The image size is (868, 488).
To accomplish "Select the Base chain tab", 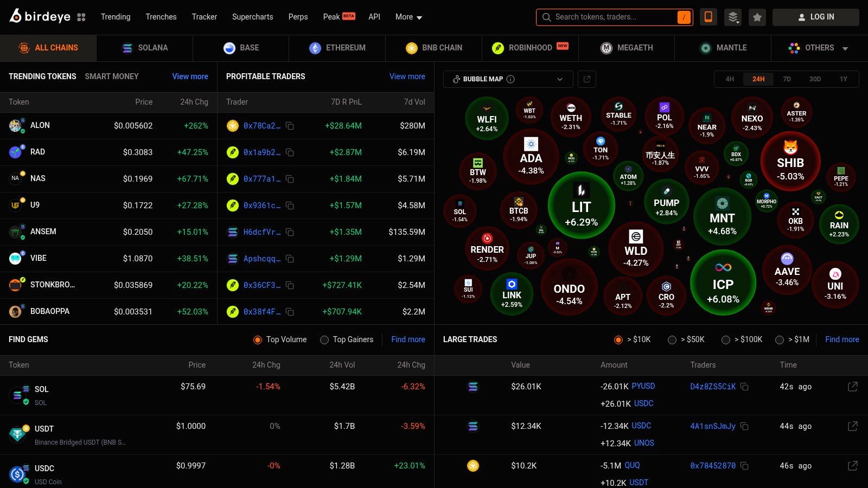I will coord(241,48).
